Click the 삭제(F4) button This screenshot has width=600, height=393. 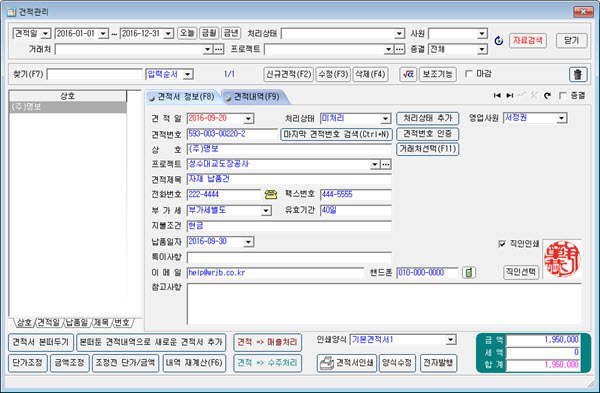click(370, 74)
